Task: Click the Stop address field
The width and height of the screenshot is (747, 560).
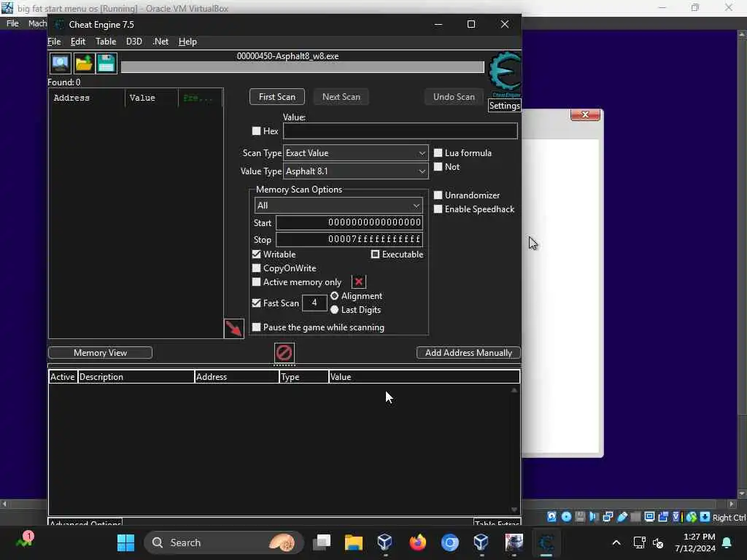Action: [x=349, y=239]
